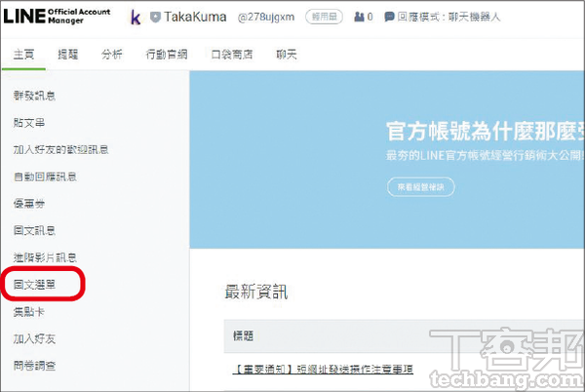Switch to the 分析 tab

(112, 55)
